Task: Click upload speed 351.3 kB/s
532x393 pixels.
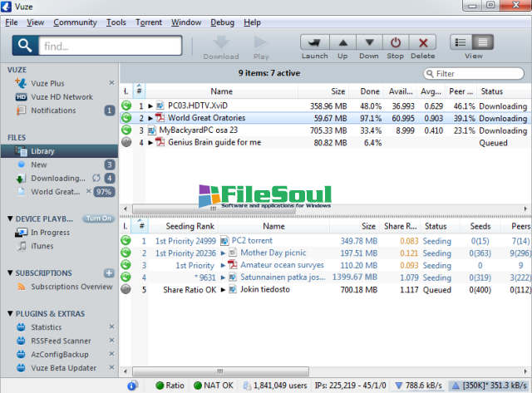Action: point(489,386)
